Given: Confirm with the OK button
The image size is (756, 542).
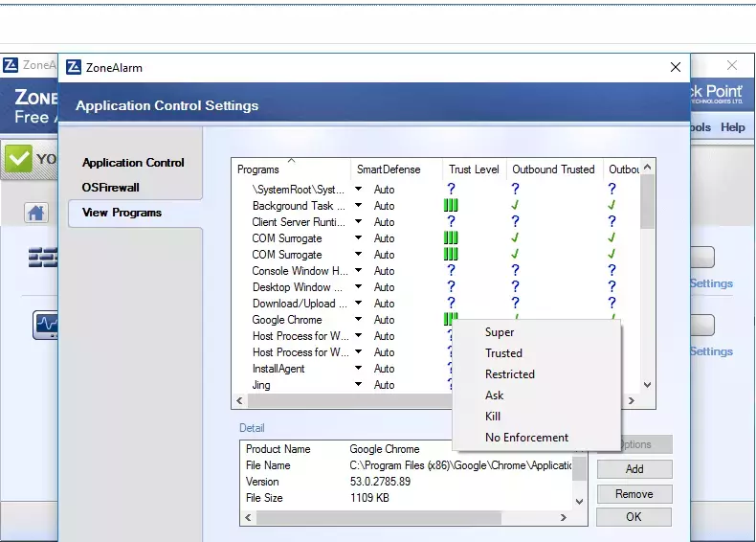Looking at the screenshot, I should [x=634, y=517].
